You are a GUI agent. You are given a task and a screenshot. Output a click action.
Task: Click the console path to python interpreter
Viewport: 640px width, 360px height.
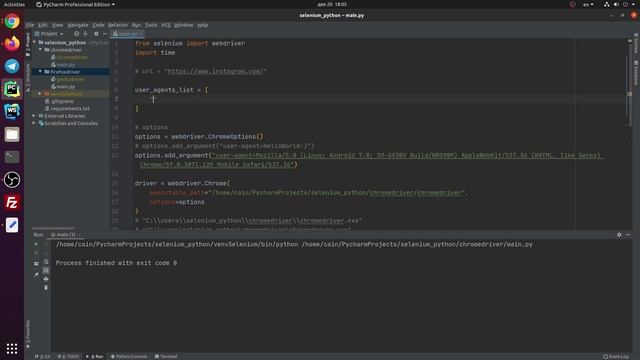177,244
